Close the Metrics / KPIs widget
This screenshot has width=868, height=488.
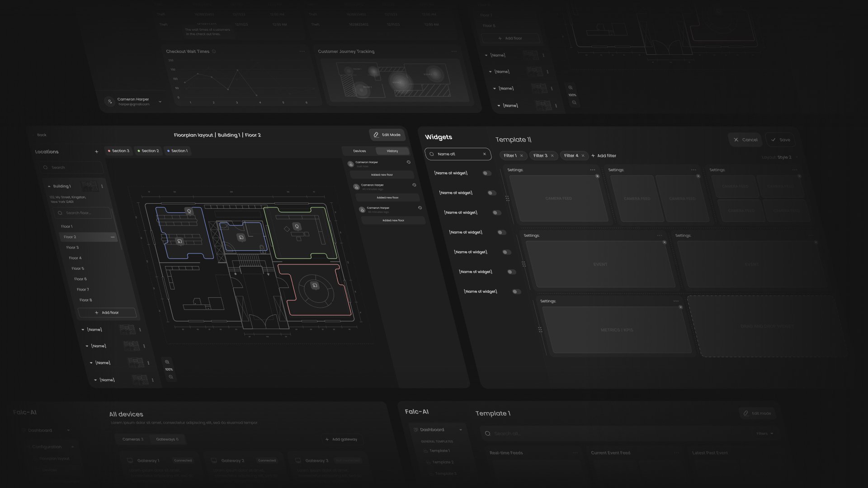coord(681,307)
